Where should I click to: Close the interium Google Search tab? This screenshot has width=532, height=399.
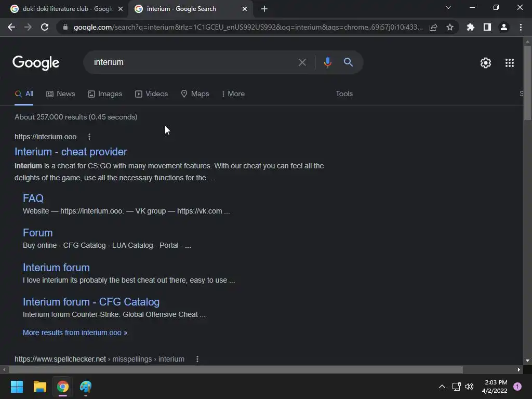coord(245,9)
